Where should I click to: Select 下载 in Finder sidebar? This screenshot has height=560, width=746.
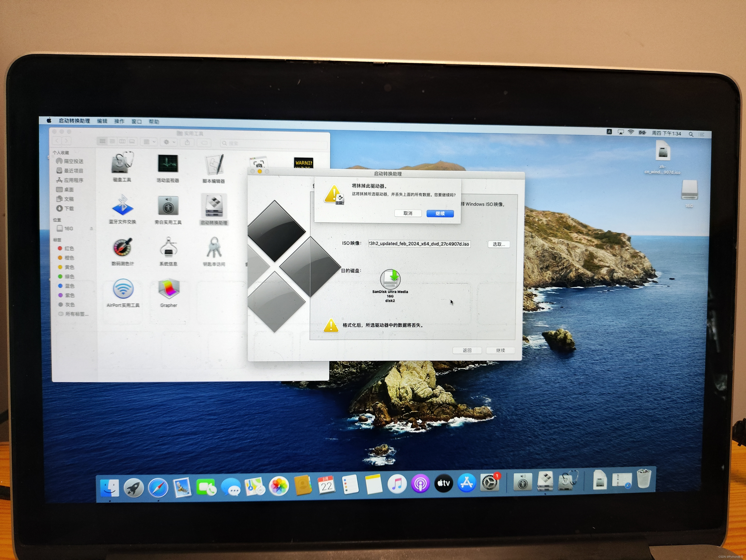tap(65, 208)
